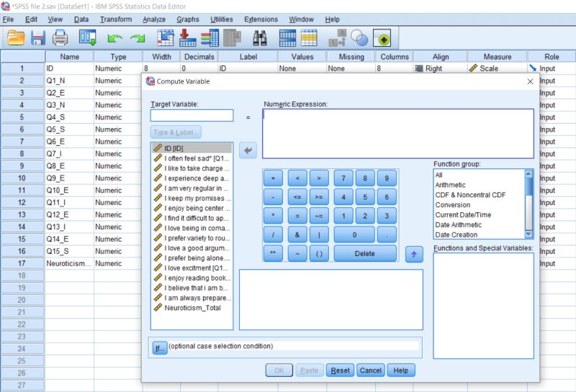Image resolution: width=576 pixels, height=392 pixels.
Task: Click the Go to Variable toolbar icon
Action: 187,38
